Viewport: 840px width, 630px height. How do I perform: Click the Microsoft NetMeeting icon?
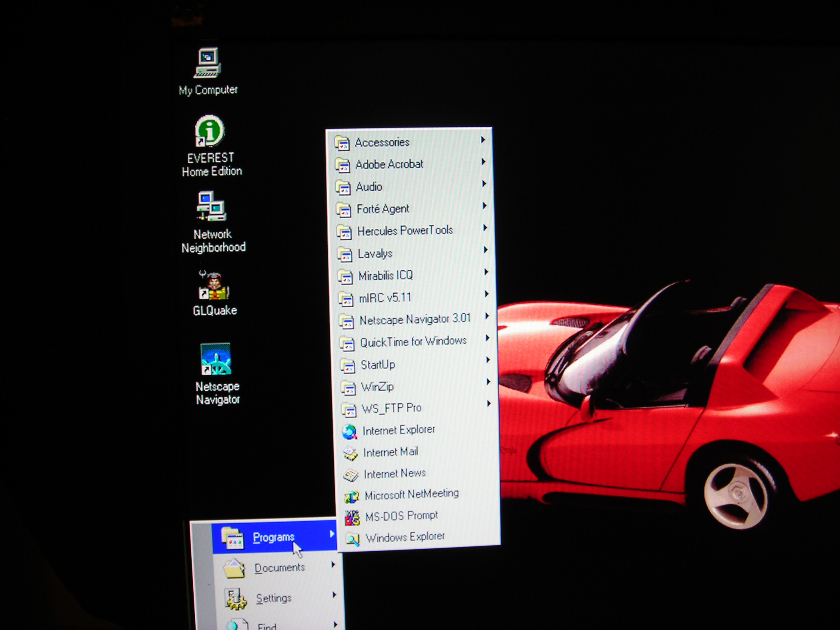click(352, 497)
